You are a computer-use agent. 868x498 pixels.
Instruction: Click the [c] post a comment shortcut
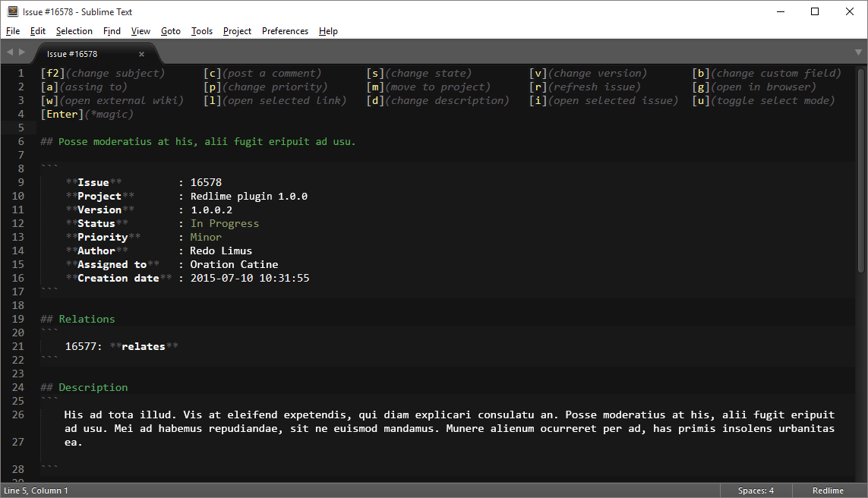click(x=263, y=73)
